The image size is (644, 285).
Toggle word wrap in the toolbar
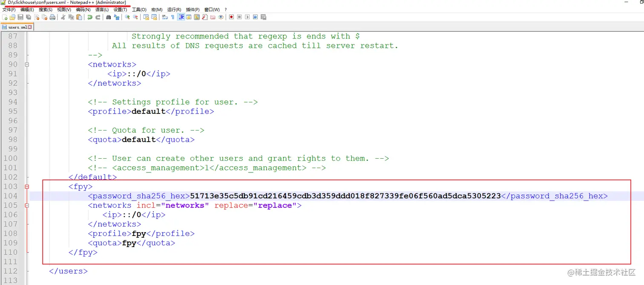coord(164,17)
